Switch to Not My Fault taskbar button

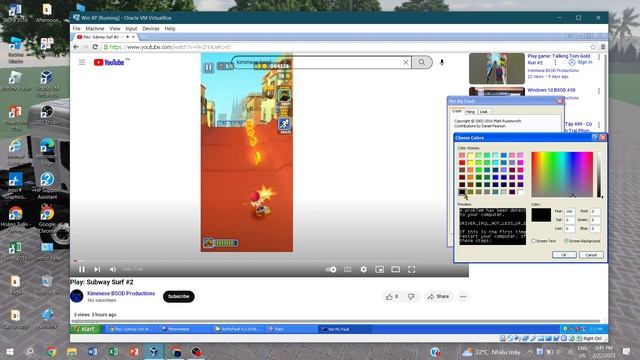(x=345, y=329)
